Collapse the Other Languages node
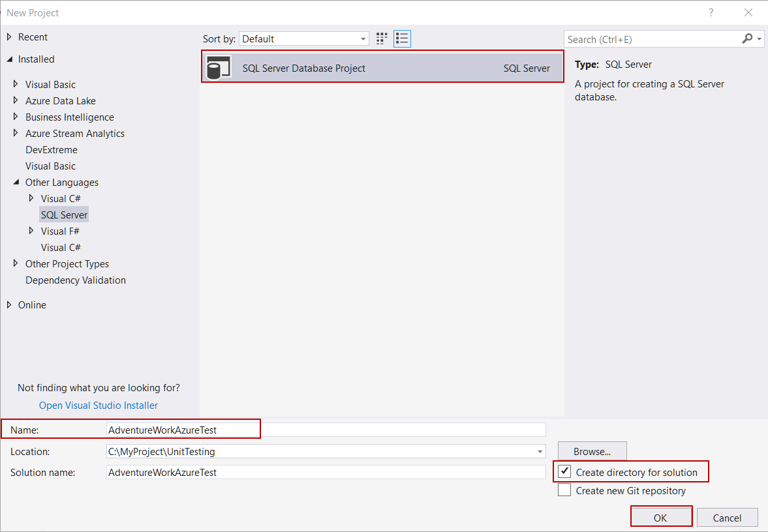 click(x=16, y=182)
